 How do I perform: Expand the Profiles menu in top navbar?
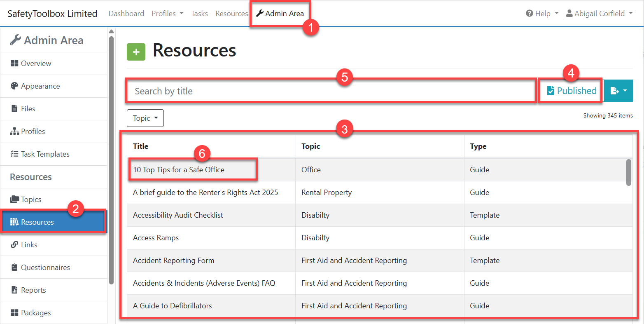point(167,14)
